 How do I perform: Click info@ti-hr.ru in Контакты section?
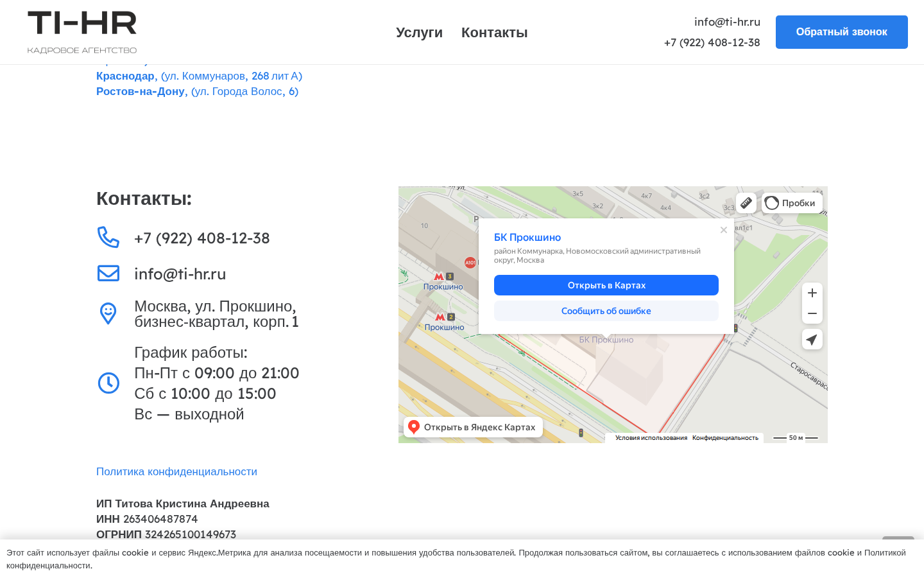[x=180, y=274]
